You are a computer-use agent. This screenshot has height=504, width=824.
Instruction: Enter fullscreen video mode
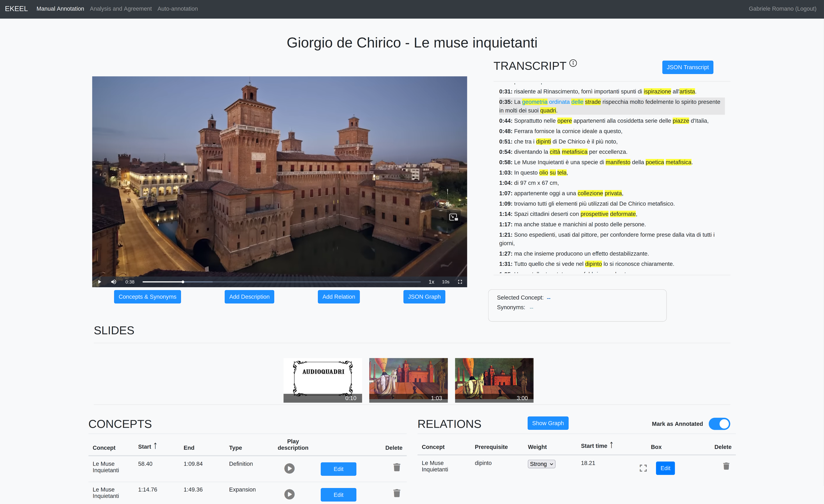(x=460, y=282)
